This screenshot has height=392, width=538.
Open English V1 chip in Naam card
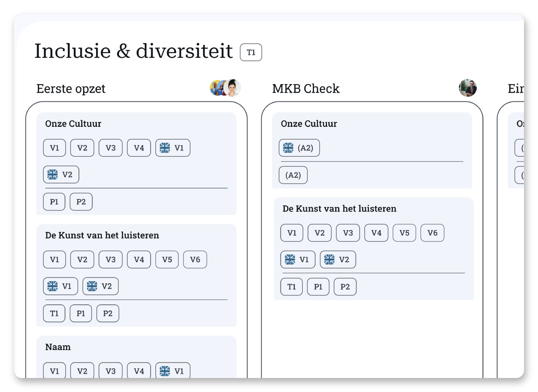(x=173, y=371)
